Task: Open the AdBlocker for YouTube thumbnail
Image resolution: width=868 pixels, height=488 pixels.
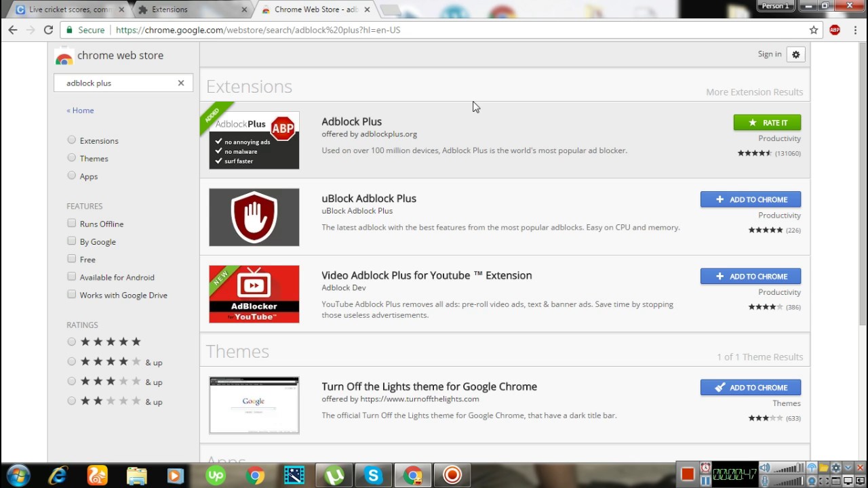Action: (x=254, y=294)
